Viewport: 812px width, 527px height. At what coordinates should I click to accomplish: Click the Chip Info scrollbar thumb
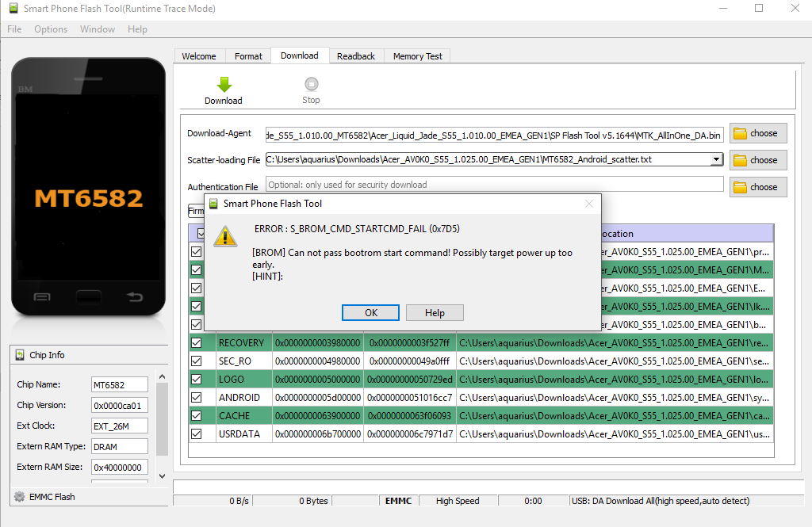[x=162, y=418]
